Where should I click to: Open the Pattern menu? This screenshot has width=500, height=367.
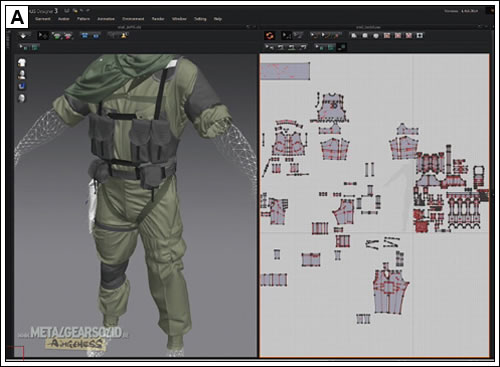click(83, 19)
